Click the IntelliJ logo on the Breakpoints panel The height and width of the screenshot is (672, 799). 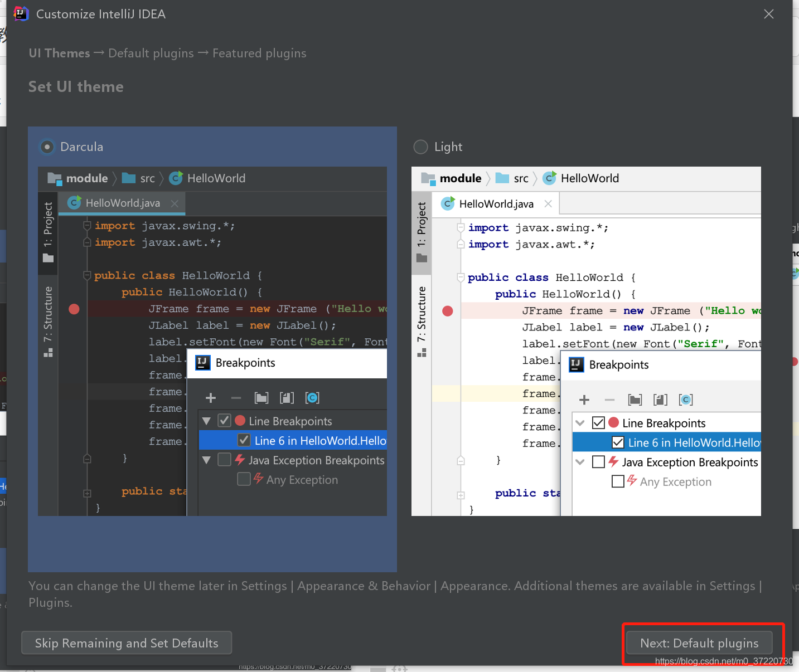pos(202,363)
